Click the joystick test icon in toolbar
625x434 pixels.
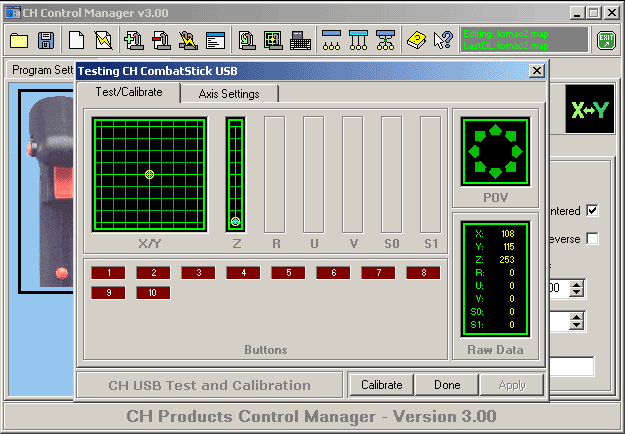click(x=247, y=40)
